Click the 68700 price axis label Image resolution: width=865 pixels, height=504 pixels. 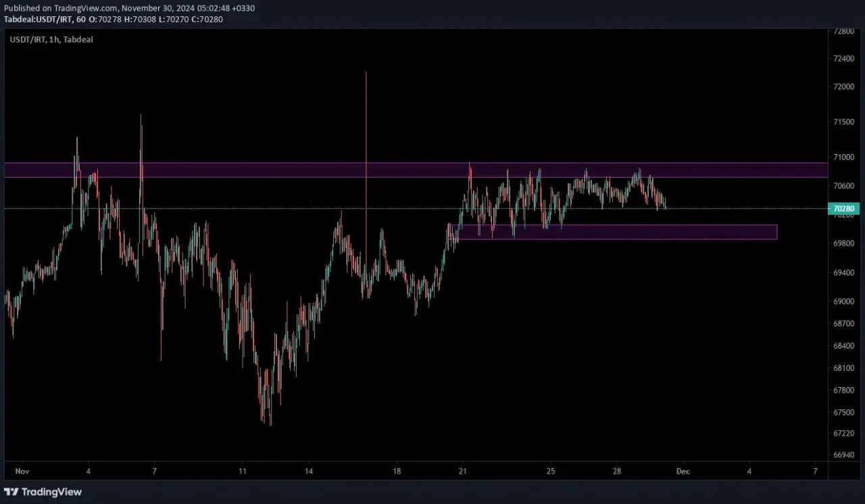845,324
